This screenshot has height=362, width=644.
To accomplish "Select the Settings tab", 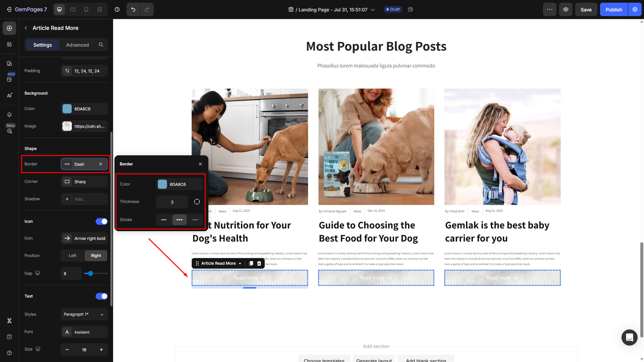I will click(43, 45).
